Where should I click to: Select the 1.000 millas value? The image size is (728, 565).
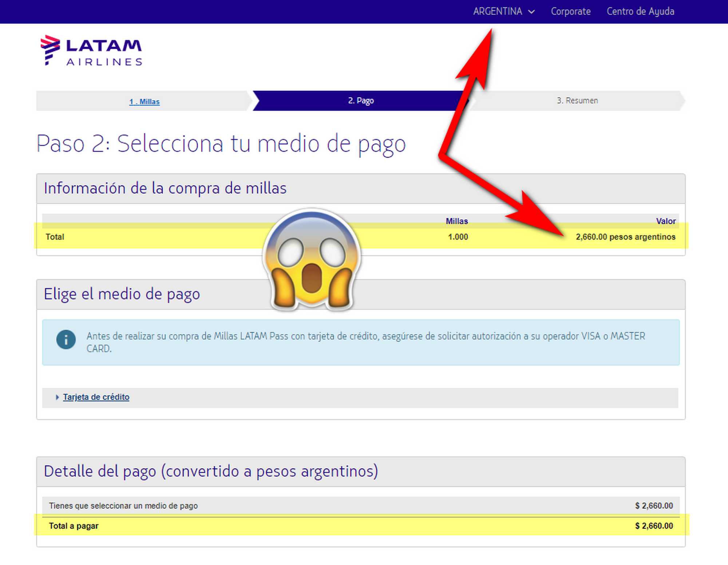tap(458, 237)
